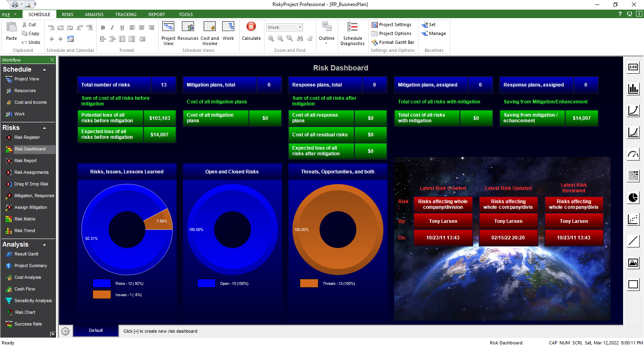644x346 pixels.
Task: Open Format Gantt Bar options
Action: pos(393,42)
